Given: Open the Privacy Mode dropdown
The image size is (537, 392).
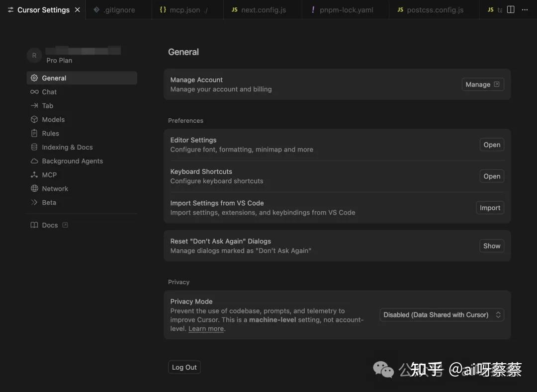Looking at the screenshot, I should pyautogui.click(x=441, y=314).
